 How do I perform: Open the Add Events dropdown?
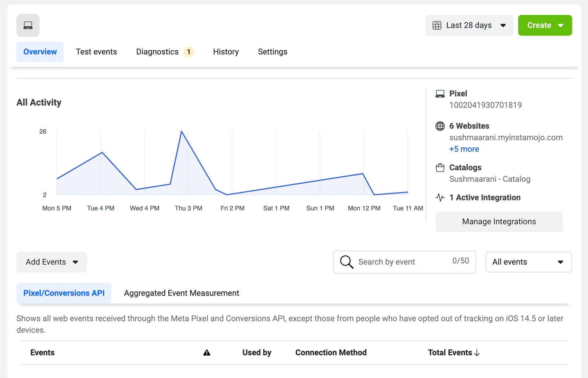tap(52, 262)
